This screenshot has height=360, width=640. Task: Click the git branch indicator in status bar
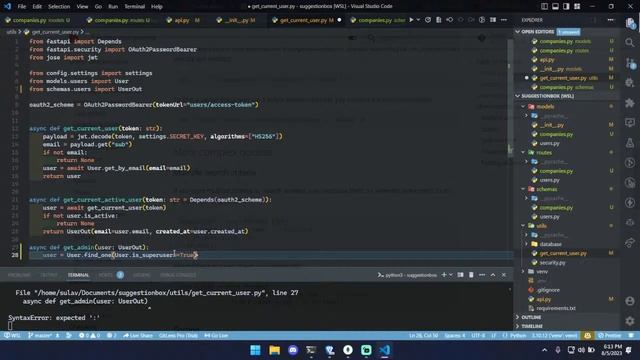tap(40, 336)
